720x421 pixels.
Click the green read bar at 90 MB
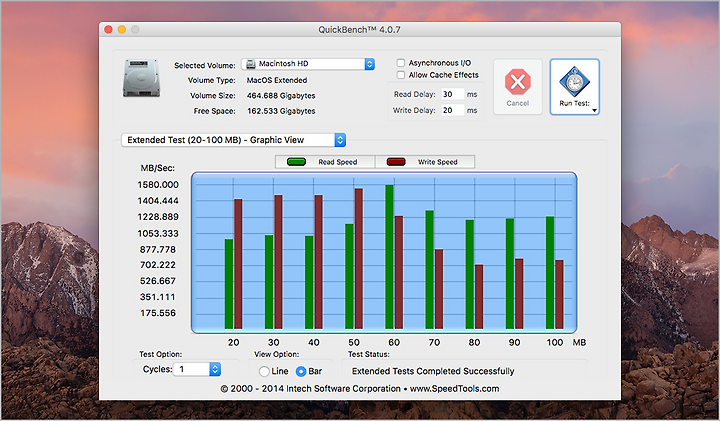510,274
